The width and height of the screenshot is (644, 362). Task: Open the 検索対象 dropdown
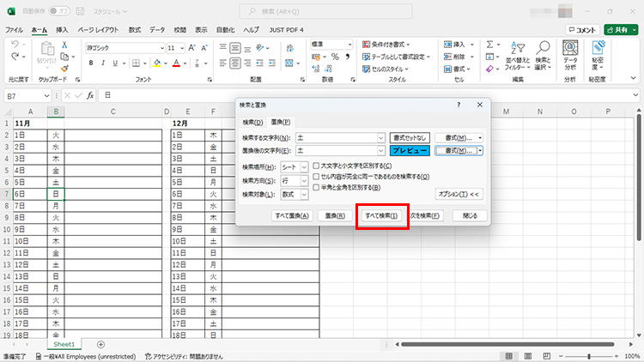coord(304,195)
